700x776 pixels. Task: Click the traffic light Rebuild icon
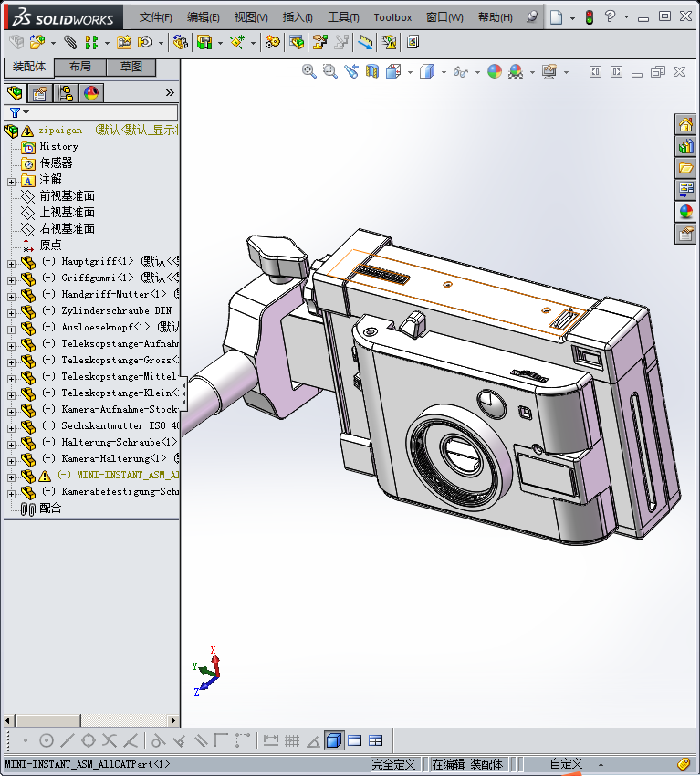(x=589, y=17)
